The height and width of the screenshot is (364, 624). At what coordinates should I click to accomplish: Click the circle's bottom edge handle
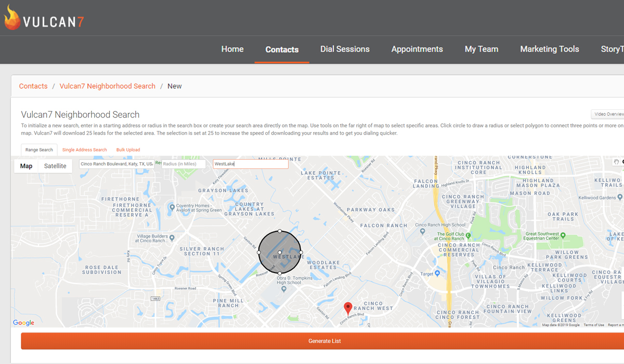coord(280,273)
